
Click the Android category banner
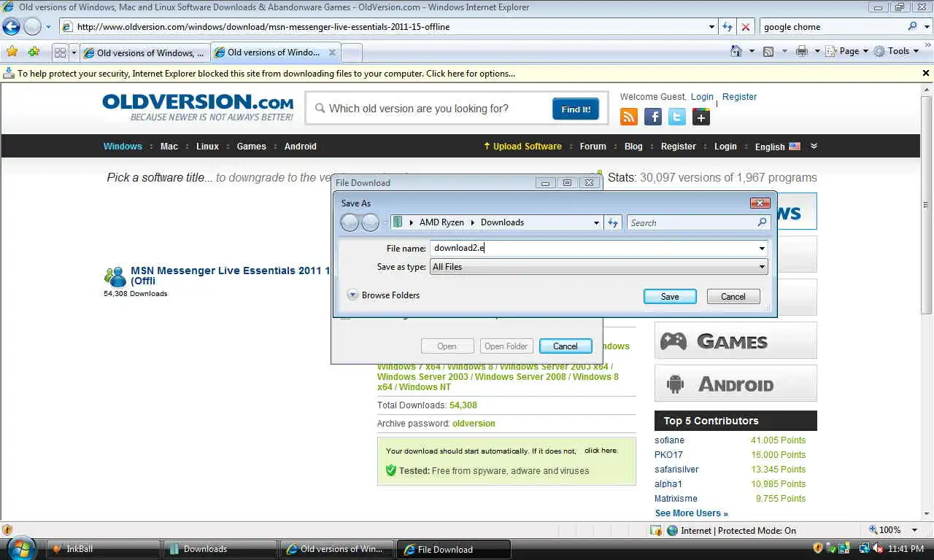click(736, 384)
